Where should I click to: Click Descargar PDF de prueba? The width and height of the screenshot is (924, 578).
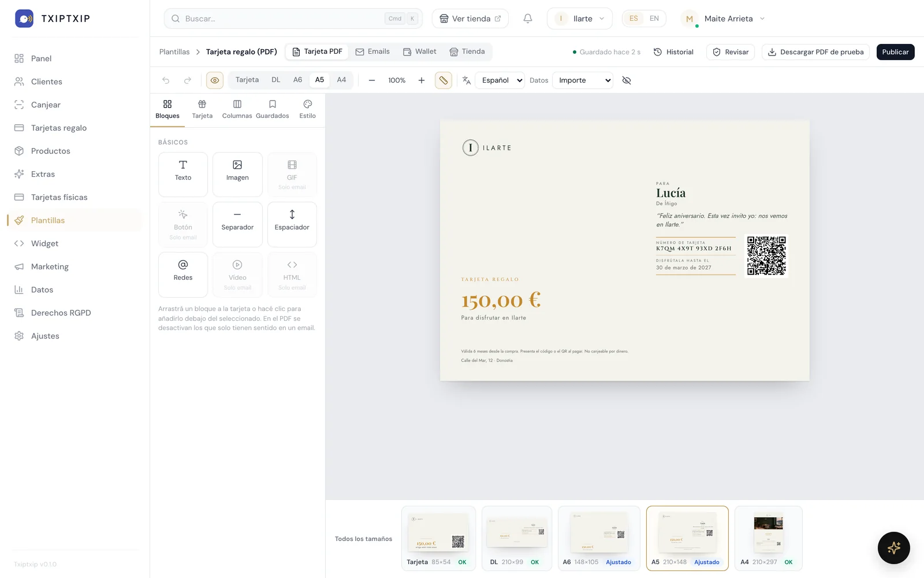[x=815, y=52]
